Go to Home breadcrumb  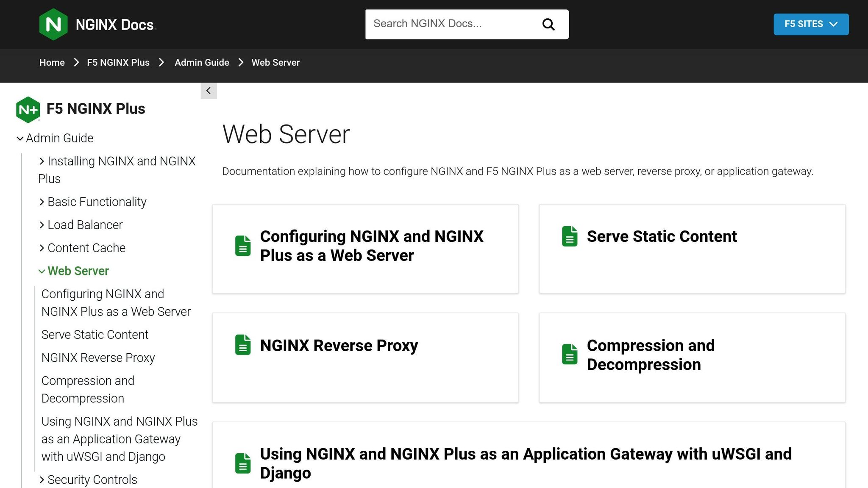pyautogui.click(x=52, y=63)
